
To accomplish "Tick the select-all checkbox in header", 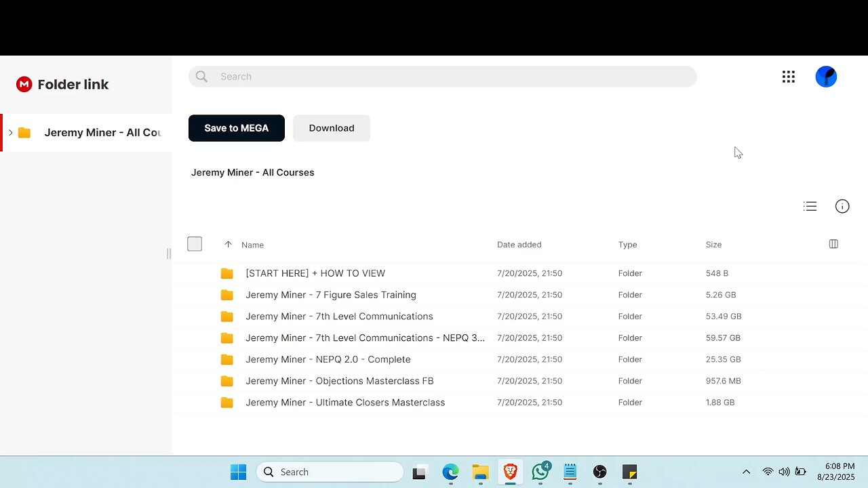I will (x=195, y=244).
